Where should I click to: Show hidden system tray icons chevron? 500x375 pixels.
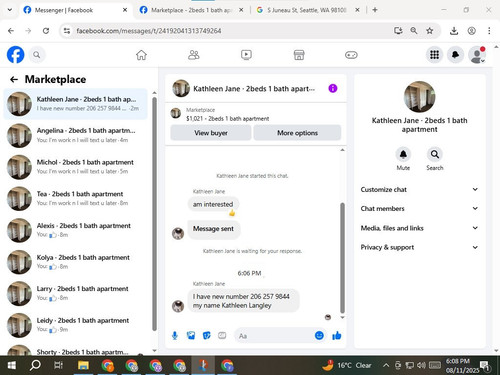[386, 365]
